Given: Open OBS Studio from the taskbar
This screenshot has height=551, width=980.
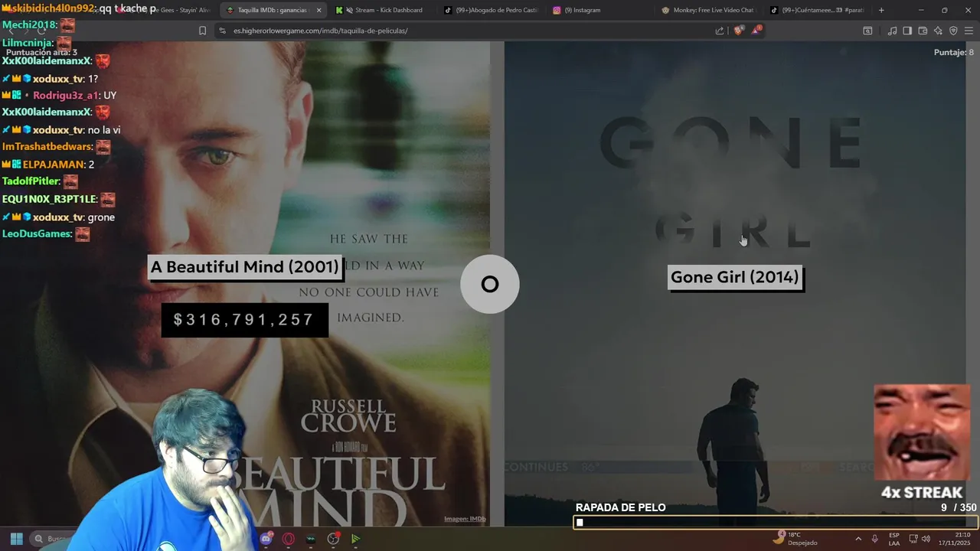Looking at the screenshot, I should [x=333, y=539].
